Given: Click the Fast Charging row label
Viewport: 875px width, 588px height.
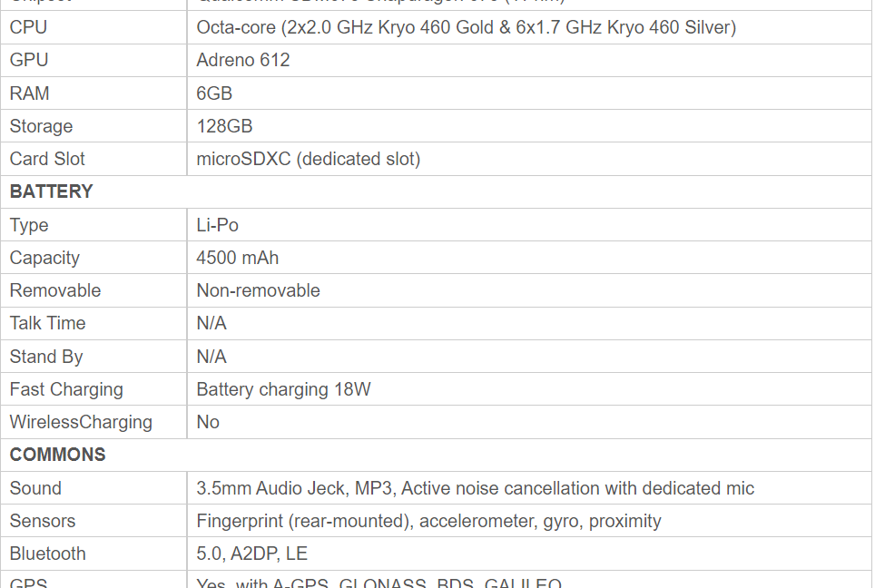Looking at the screenshot, I should point(66,389).
